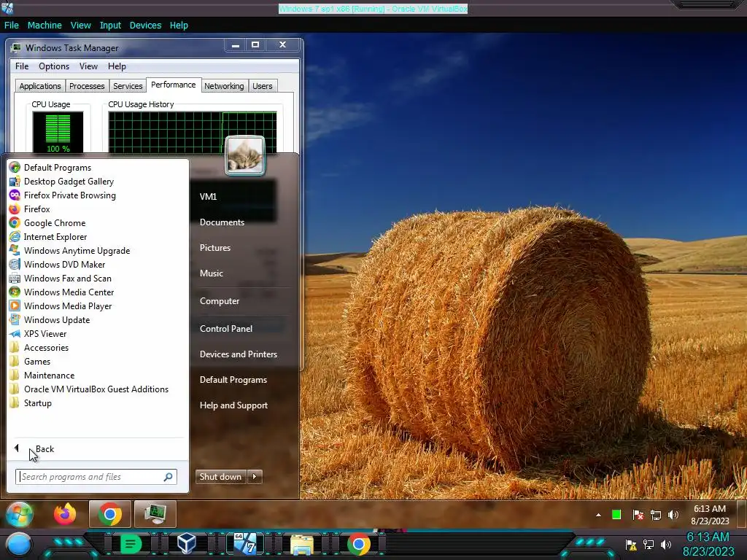Show hidden icons in guest tray

[x=598, y=515]
